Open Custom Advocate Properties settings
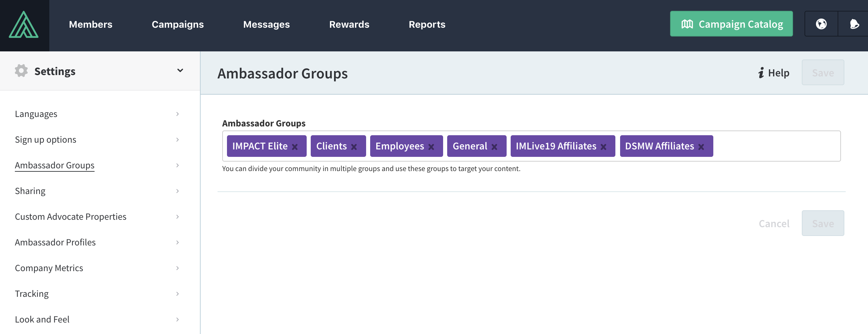The width and height of the screenshot is (868, 334). click(71, 217)
